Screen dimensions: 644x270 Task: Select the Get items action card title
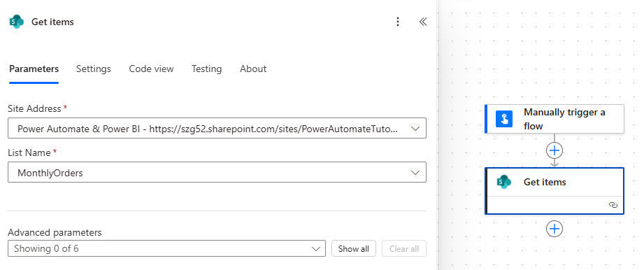(545, 182)
